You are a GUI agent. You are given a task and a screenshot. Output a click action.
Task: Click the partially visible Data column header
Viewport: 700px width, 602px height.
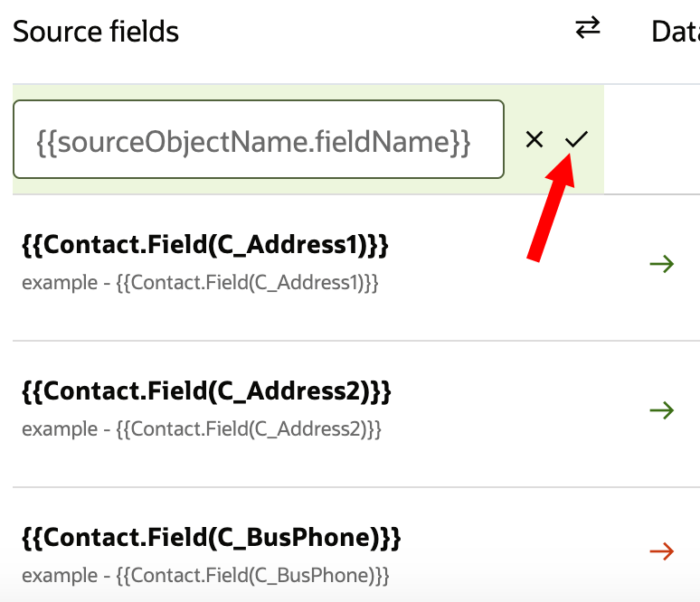tap(675, 32)
